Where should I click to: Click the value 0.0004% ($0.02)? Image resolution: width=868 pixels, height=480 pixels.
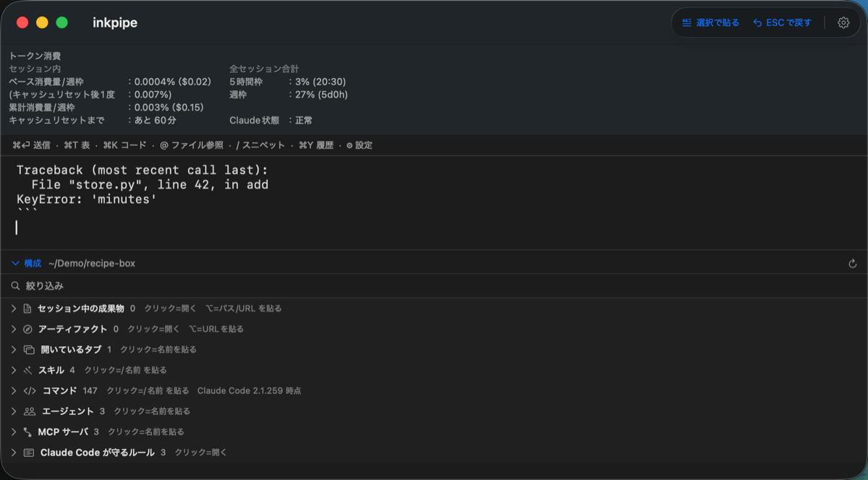point(173,82)
